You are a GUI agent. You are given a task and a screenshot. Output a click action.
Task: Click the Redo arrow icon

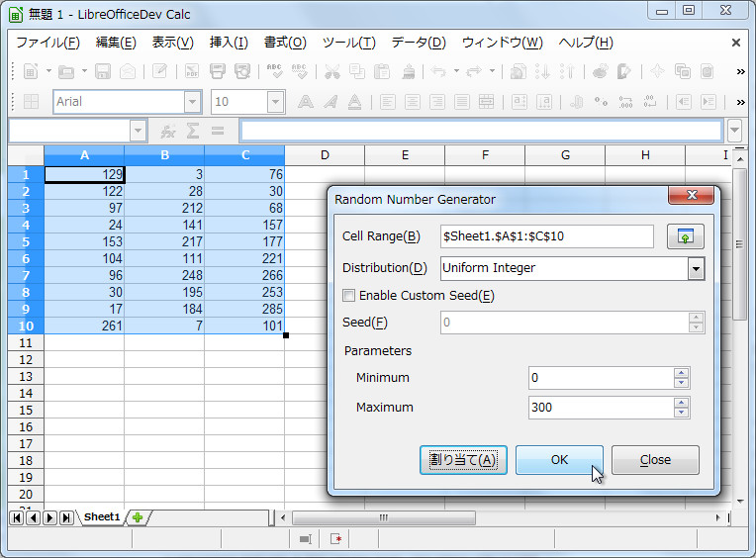click(474, 71)
